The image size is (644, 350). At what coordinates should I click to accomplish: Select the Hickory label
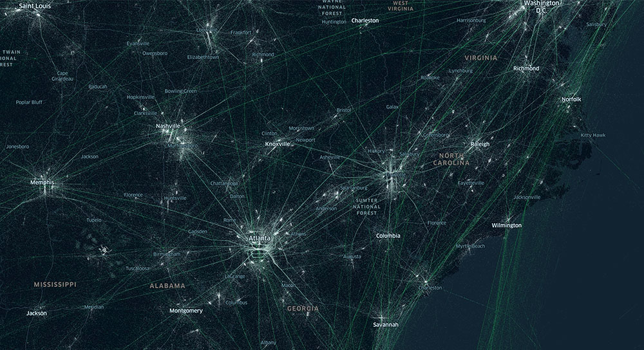[376, 151]
